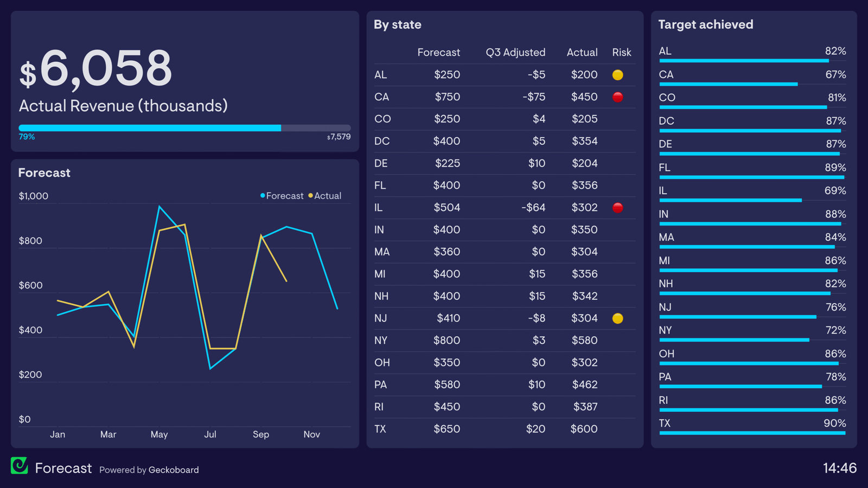This screenshot has width=868, height=488.
Task: Click the Nov x-axis label
Action: [x=311, y=434]
